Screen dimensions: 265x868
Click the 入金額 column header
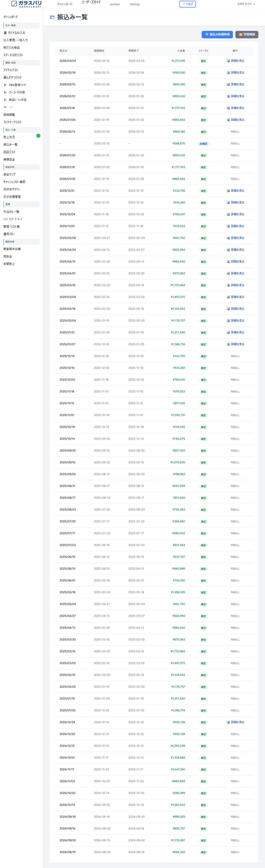point(181,51)
